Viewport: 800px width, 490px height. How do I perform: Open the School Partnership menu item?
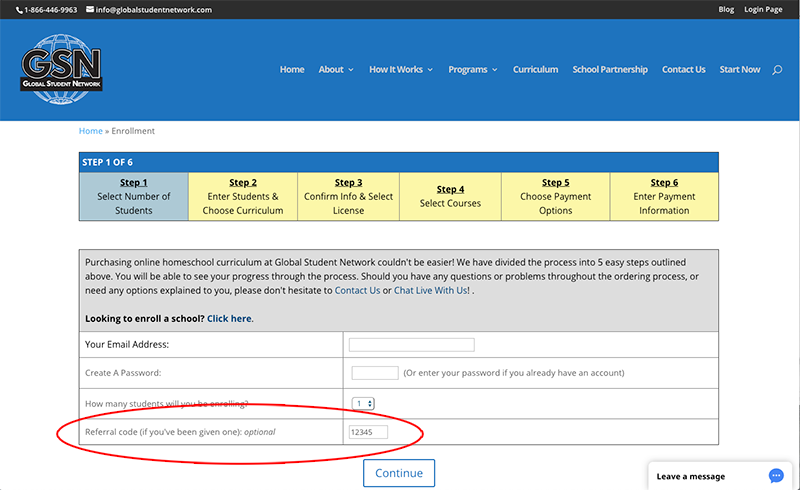pyautogui.click(x=610, y=69)
